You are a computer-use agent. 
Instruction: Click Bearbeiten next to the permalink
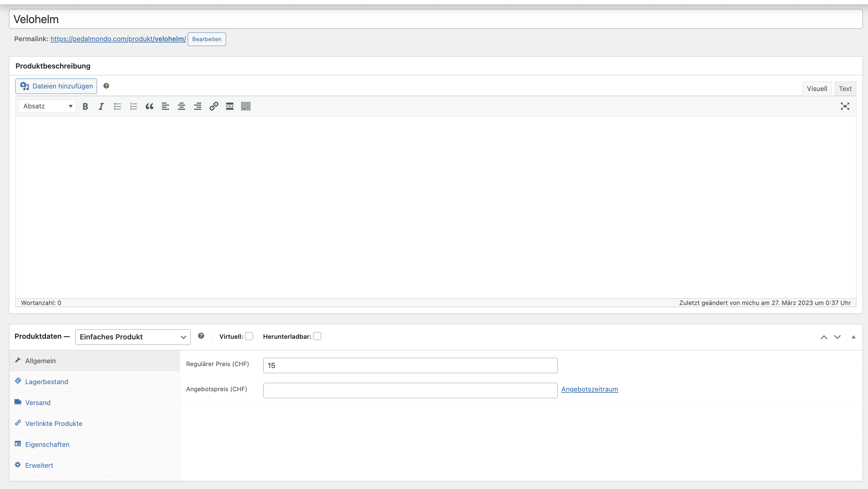[207, 39]
